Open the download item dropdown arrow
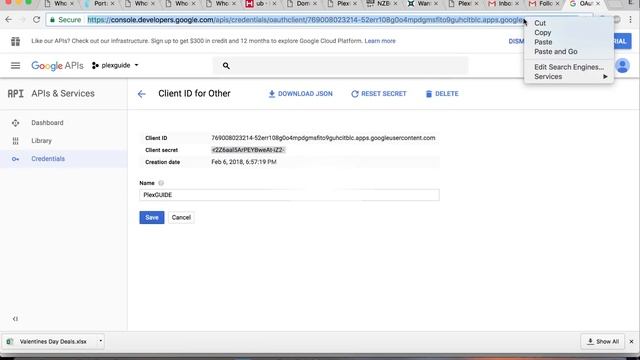This screenshot has width=640, height=360. [100, 341]
